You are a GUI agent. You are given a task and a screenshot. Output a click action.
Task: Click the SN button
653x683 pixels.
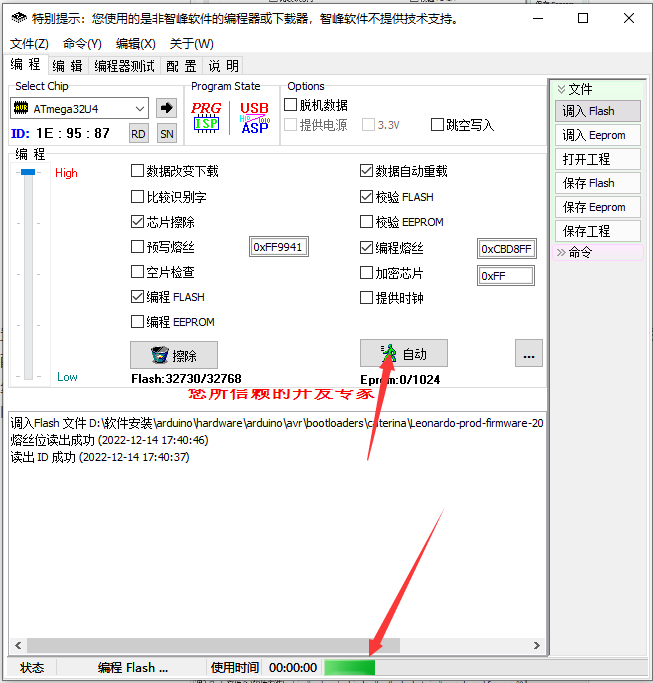(x=167, y=134)
